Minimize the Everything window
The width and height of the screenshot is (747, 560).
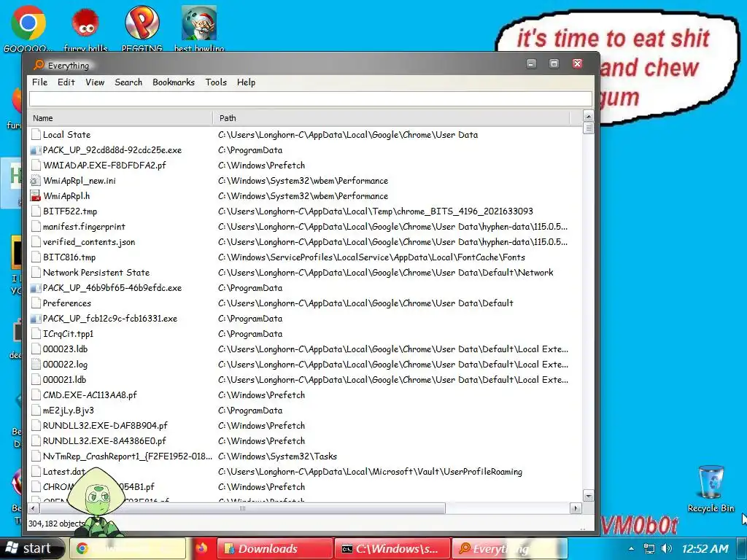pos(531,63)
